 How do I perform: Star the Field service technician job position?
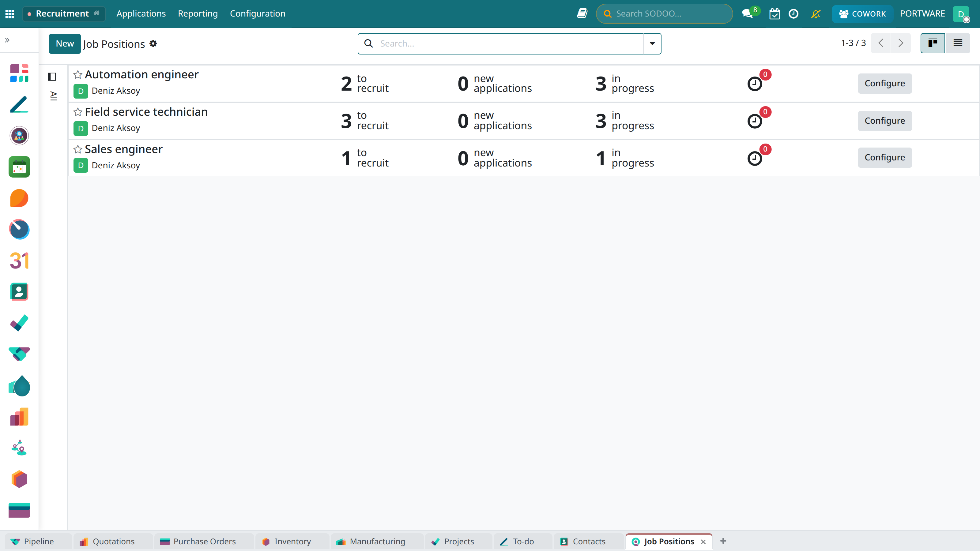77,112
